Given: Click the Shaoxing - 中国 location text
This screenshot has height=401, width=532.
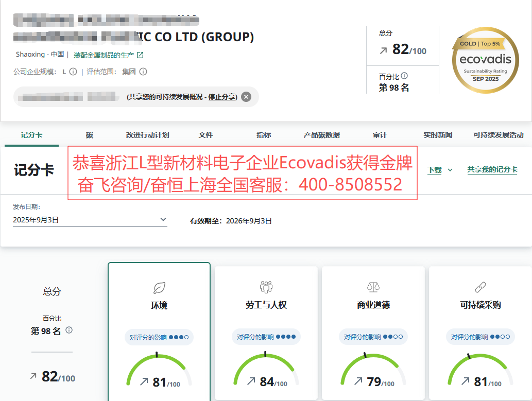Looking at the screenshot, I should coord(40,54).
